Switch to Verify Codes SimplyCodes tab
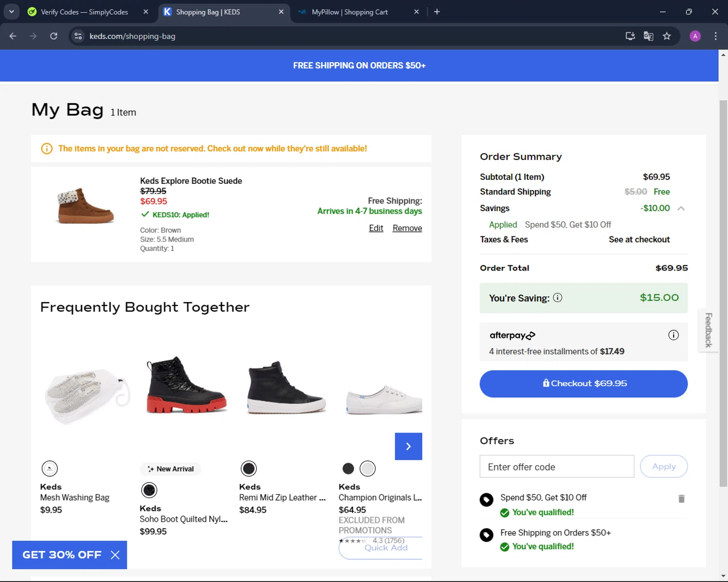The height and width of the screenshot is (582, 728). [84, 12]
